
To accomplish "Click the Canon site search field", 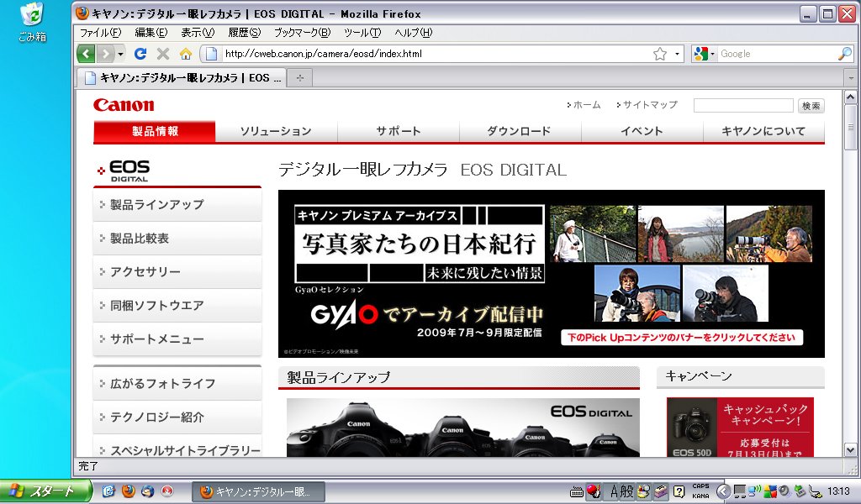I will 743,105.
